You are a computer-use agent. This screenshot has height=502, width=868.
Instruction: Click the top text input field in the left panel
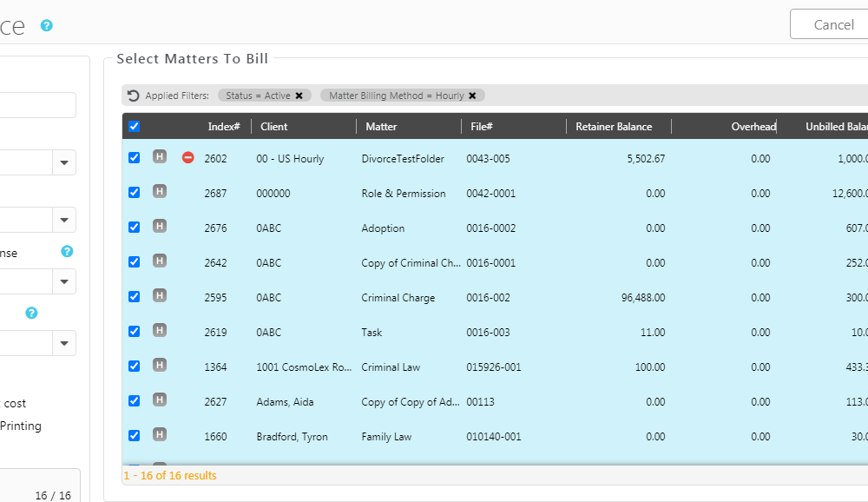coord(35,105)
